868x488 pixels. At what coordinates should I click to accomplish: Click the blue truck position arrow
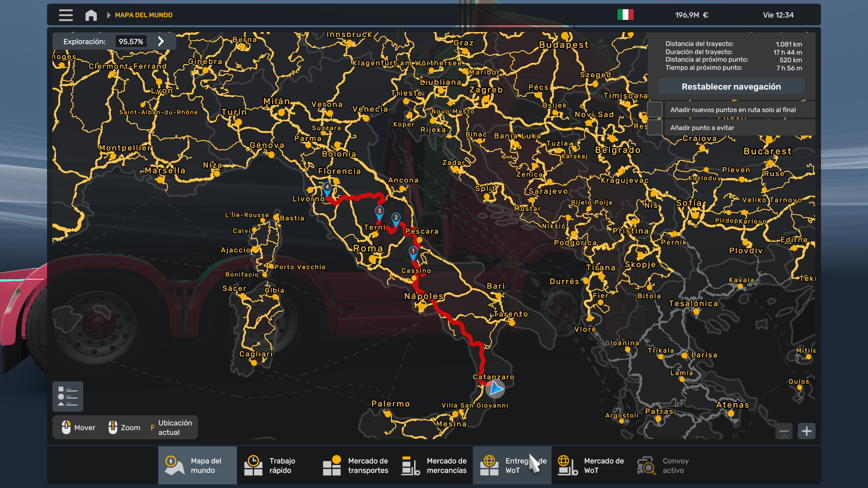click(x=495, y=388)
